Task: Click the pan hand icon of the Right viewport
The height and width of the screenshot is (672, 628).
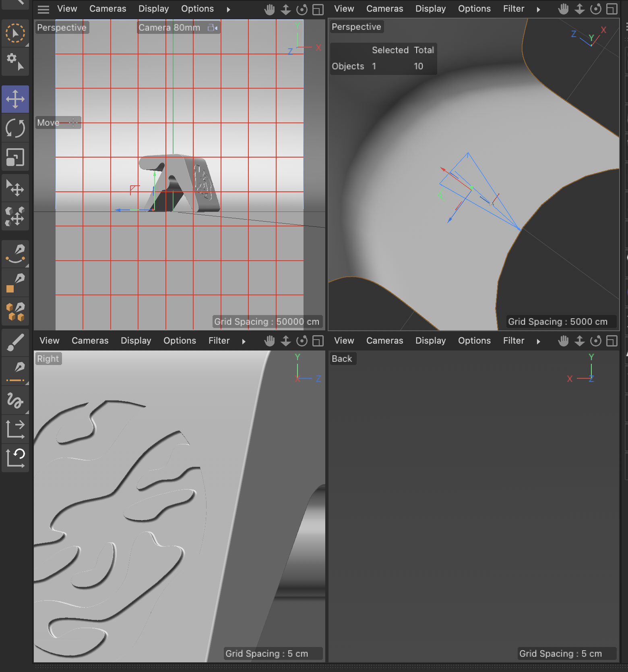Action: point(269,341)
